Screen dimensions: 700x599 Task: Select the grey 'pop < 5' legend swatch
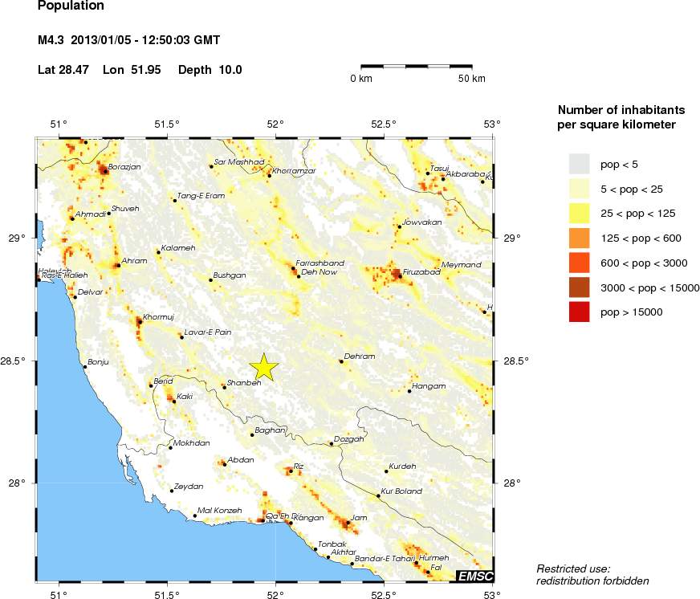tap(579, 164)
